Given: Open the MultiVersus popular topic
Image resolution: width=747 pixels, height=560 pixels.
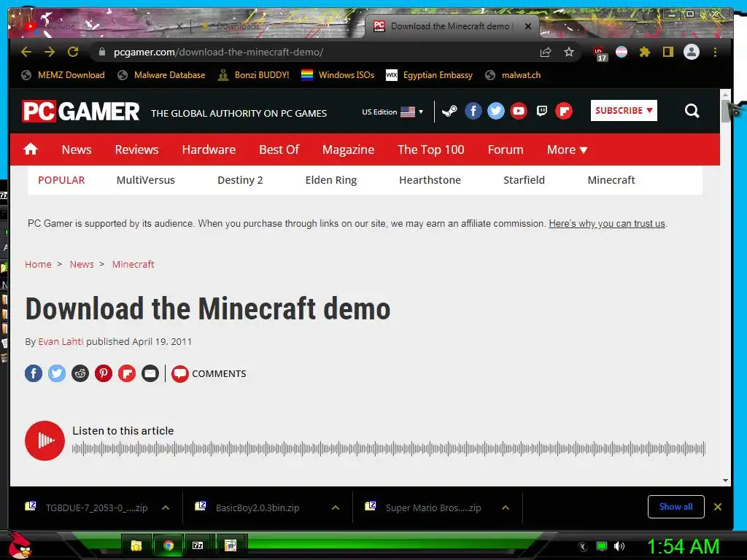Looking at the screenshot, I should 146,180.
